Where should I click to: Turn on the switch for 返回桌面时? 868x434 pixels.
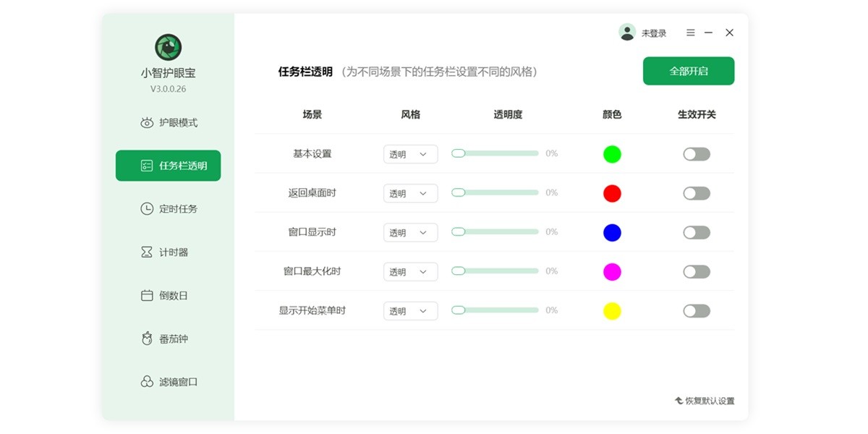(696, 193)
